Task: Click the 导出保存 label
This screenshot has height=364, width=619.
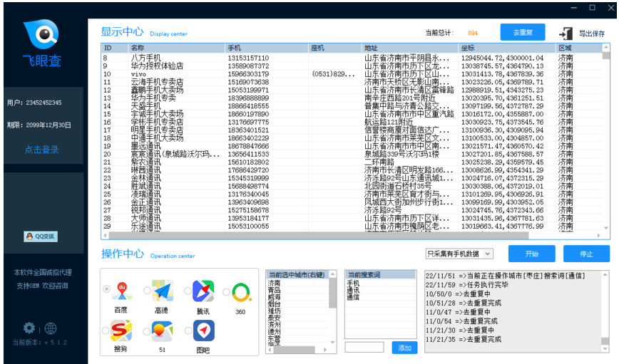Action: click(x=592, y=34)
